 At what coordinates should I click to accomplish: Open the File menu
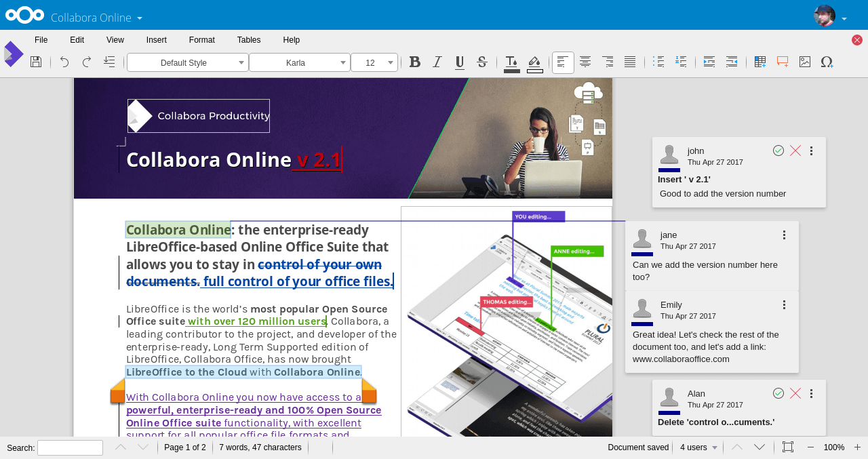[41, 40]
